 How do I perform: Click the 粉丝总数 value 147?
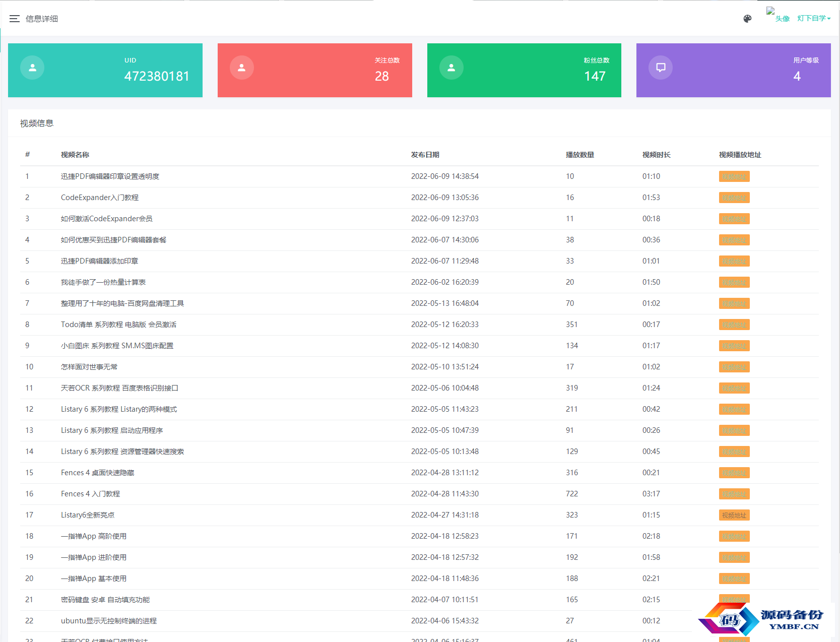(595, 76)
